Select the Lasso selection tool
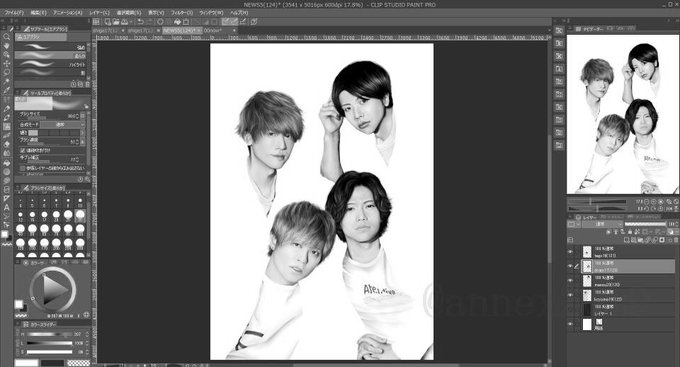Viewport: 680px width, 367px height. (7, 72)
